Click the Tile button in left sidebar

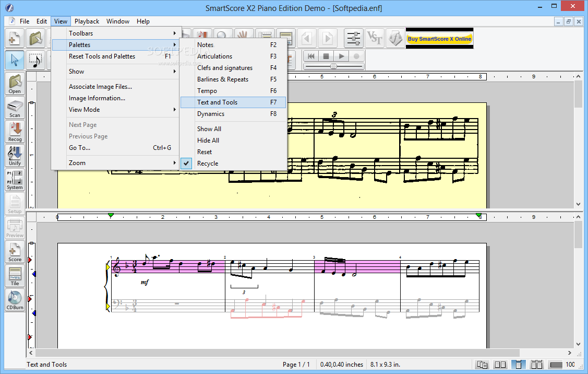pyautogui.click(x=15, y=276)
